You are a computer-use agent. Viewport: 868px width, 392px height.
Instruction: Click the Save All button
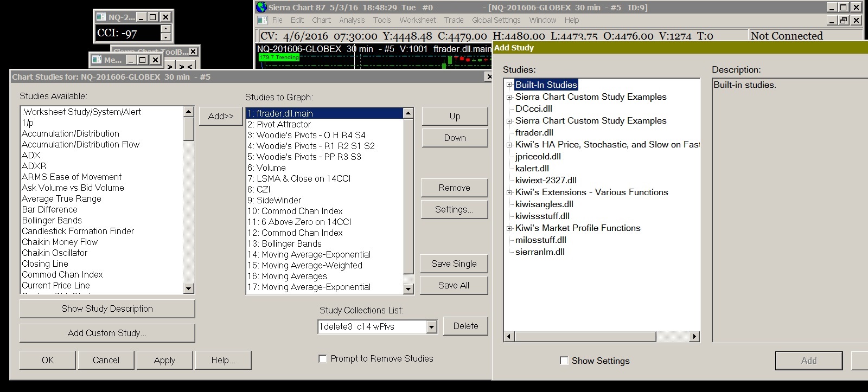454,285
